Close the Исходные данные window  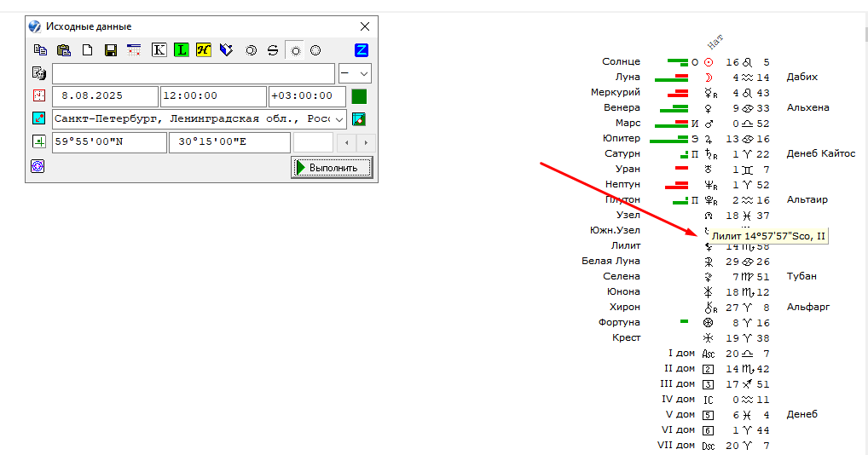(365, 26)
